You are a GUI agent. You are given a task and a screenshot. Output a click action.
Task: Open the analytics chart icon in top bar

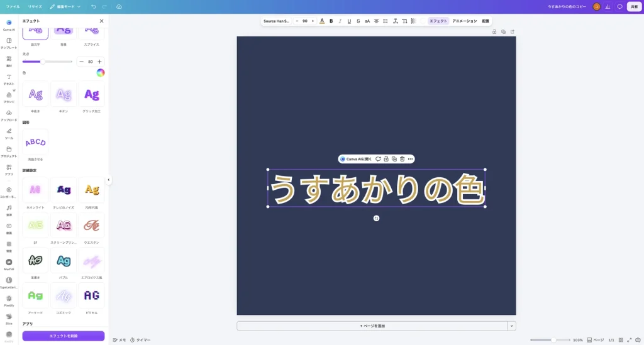tap(608, 6)
